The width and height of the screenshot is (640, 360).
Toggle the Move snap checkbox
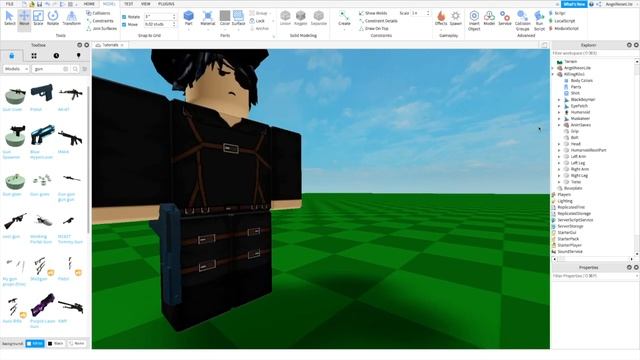click(x=124, y=24)
